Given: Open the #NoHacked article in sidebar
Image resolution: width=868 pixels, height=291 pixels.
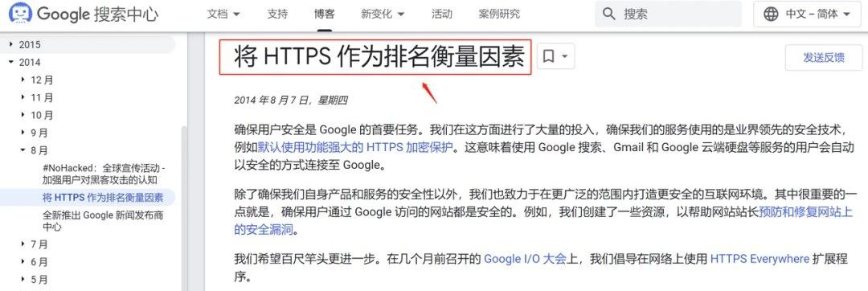Looking at the screenshot, I should [104, 174].
